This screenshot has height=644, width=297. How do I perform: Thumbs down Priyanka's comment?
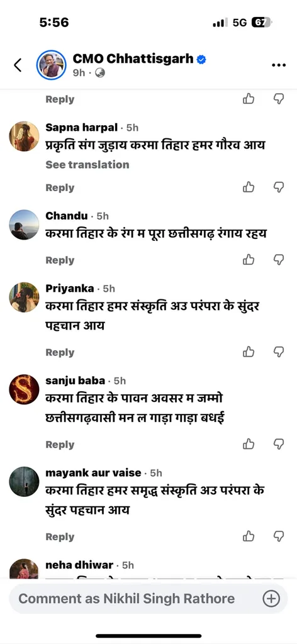(279, 352)
